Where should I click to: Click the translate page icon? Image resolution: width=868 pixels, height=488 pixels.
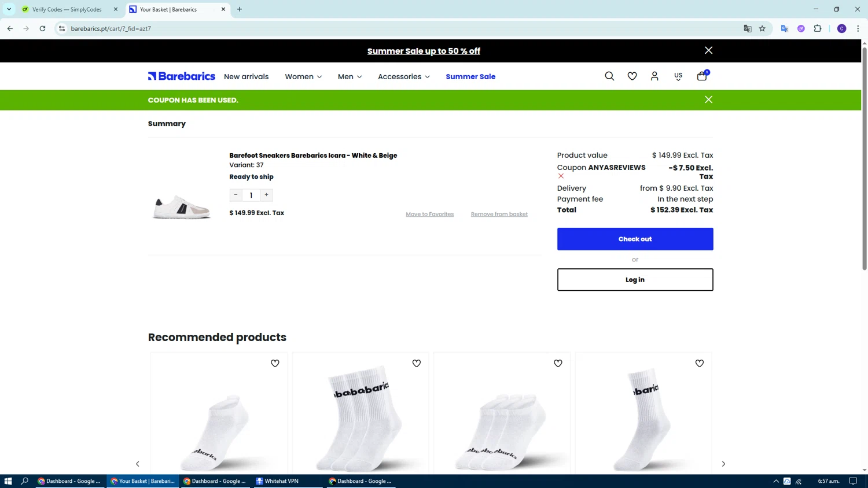tap(748, 28)
